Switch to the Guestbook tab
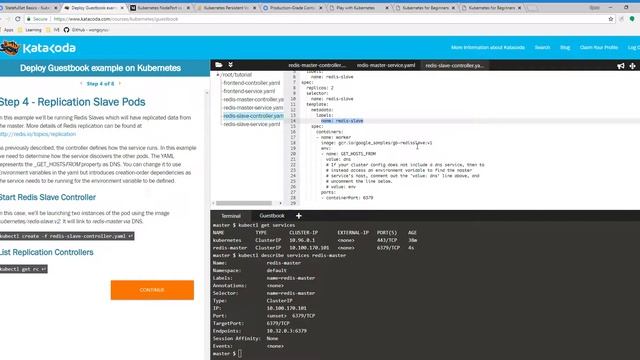This screenshot has height=360, width=640. pyautogui.click(x=271, y=216)
